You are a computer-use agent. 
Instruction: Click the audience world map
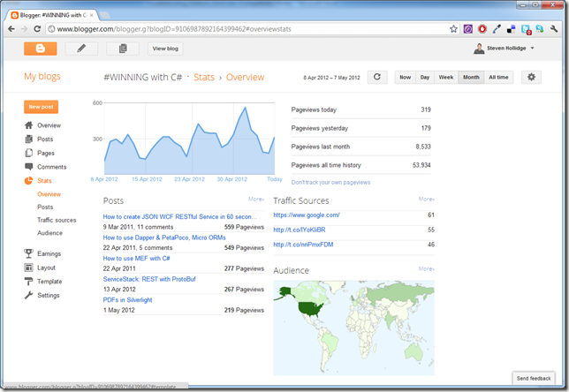click(x=353, y=328)
